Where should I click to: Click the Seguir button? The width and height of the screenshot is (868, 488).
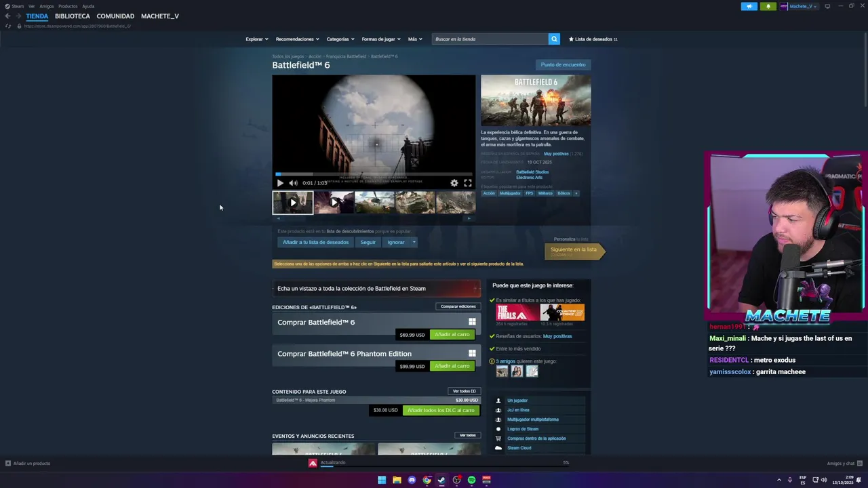click(368, 242)
